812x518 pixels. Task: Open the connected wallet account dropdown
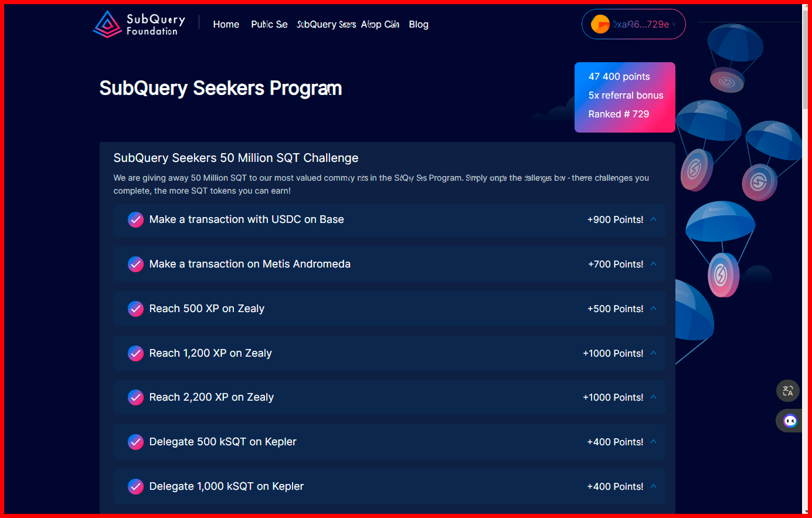634,24
